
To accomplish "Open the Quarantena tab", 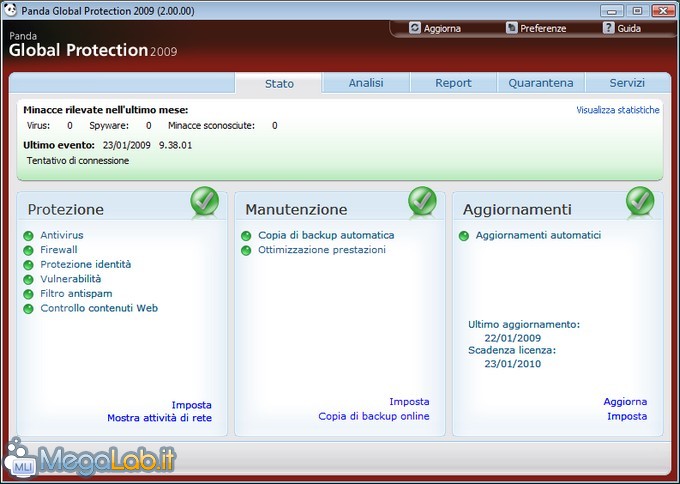I will tap(541, 82).
